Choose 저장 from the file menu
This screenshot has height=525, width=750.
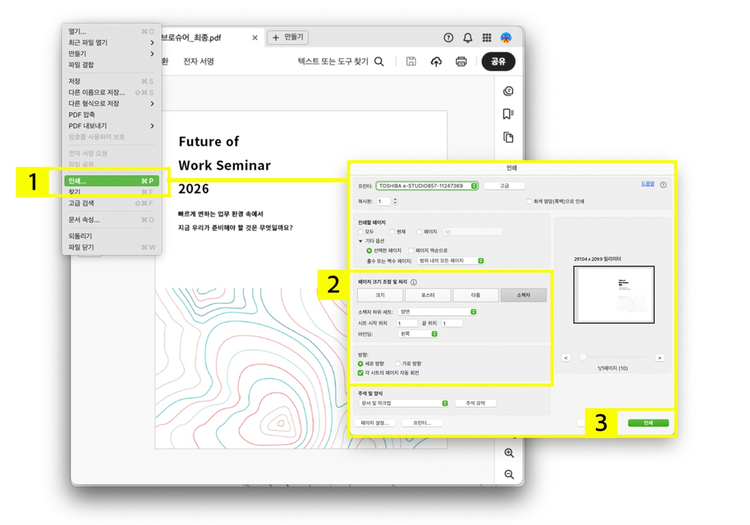pos(111,81)
